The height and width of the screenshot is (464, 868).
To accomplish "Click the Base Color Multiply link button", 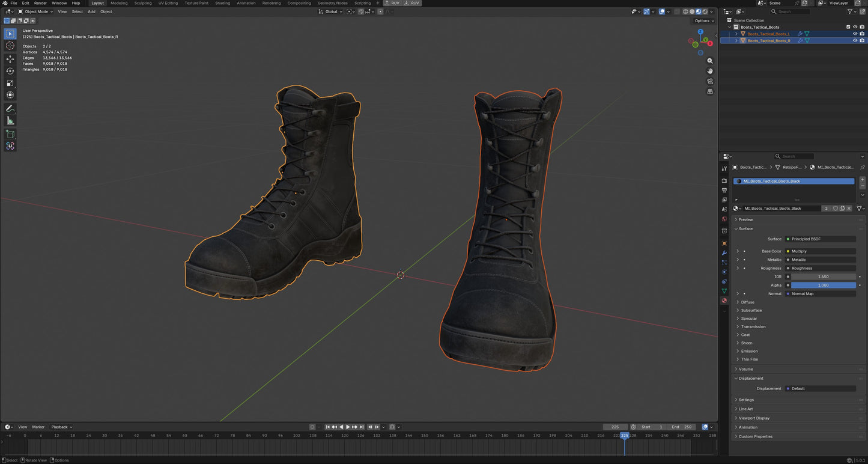I will tap(820, 251).
